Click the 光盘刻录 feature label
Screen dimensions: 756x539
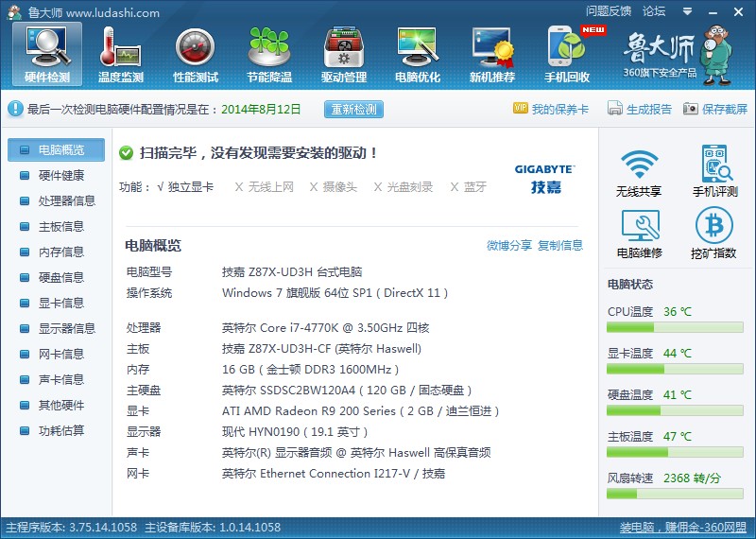410,186
